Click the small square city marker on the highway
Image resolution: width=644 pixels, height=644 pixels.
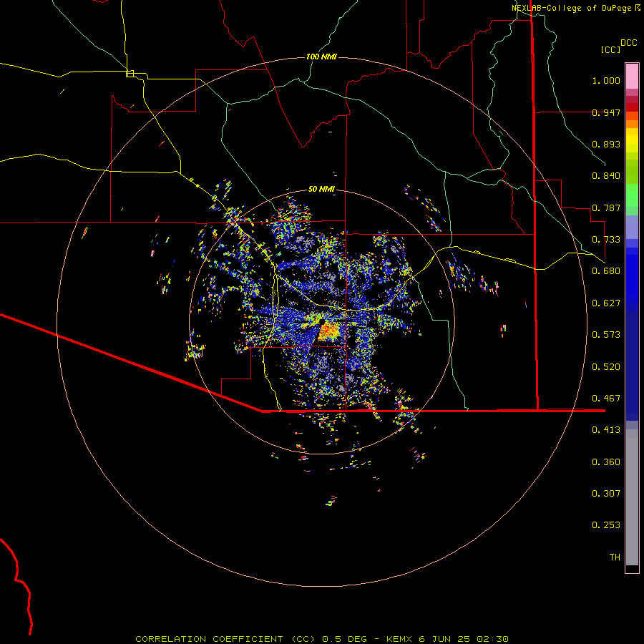[x=130, y=74]
